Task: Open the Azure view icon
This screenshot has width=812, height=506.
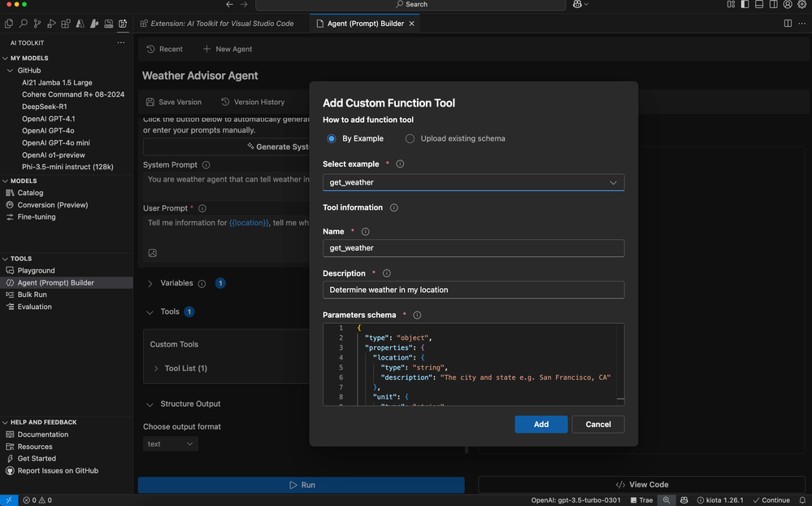Action: click(x=80, y=24)
